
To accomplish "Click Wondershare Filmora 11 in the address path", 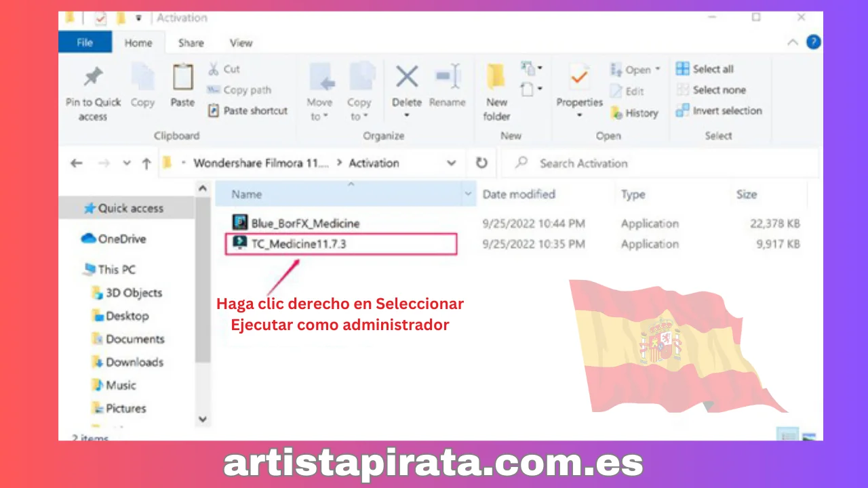I will coord(261,163).
